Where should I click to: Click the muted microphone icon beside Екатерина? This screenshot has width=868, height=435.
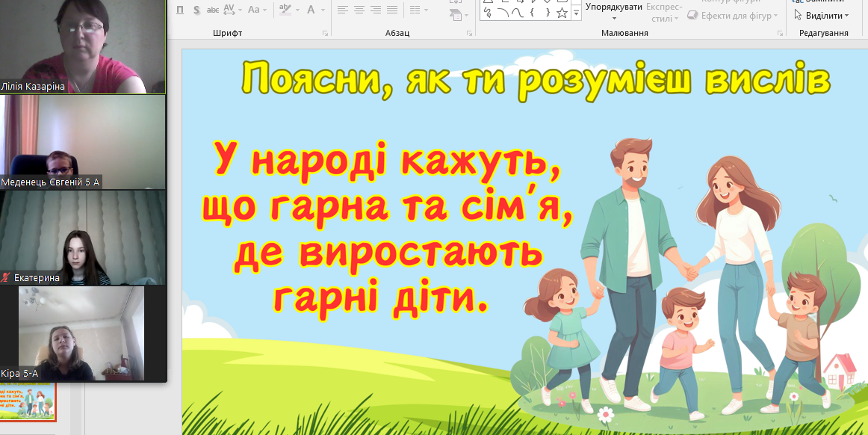click(x=7, y=277)
